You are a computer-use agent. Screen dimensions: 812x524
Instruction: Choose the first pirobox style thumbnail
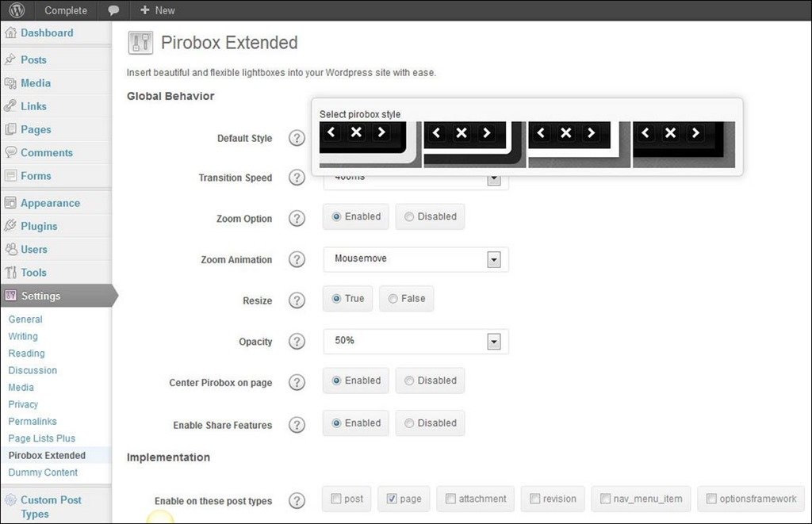pyautogui.click(x=371, y=144)
